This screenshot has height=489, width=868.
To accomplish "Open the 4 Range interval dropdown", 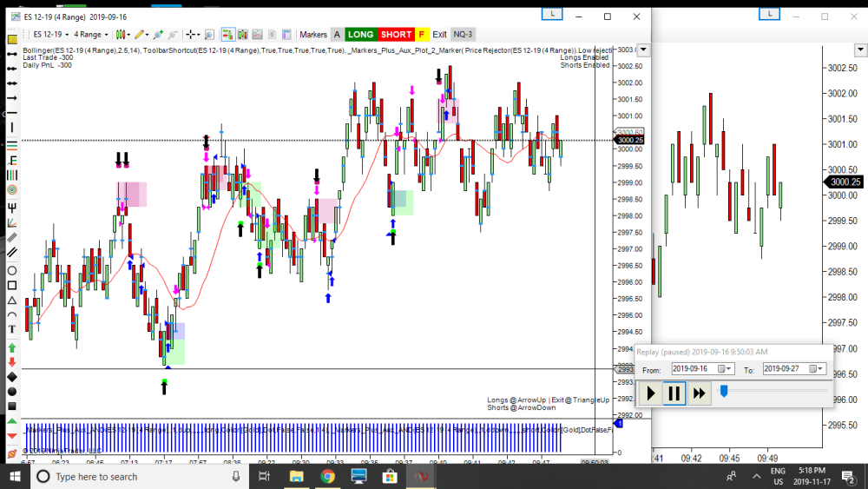I will point(91,35).
